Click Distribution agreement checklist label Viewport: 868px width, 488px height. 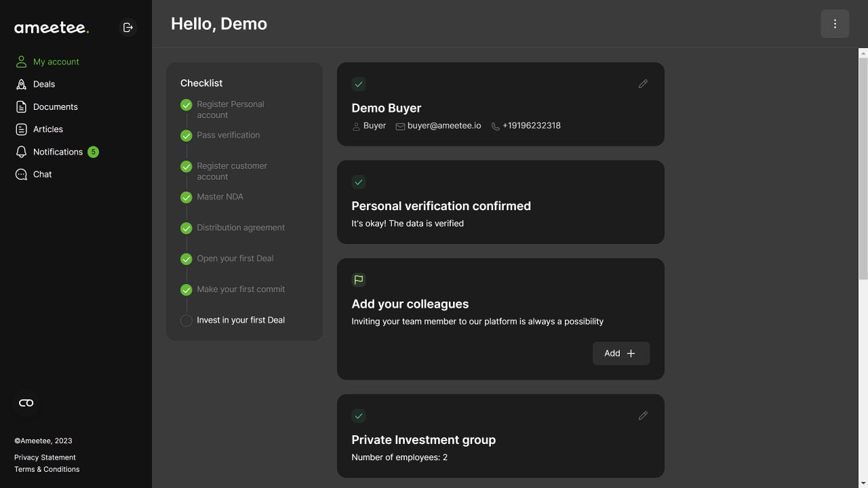point(241,228)
